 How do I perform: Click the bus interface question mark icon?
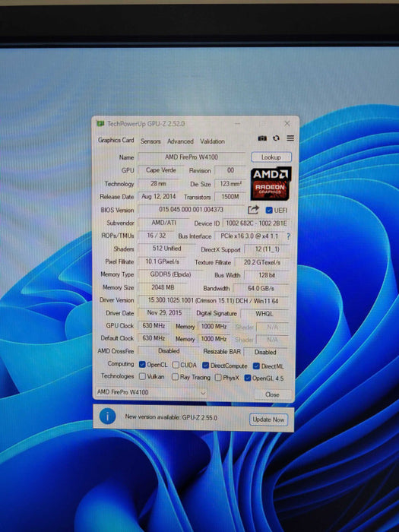click(288, 236)
